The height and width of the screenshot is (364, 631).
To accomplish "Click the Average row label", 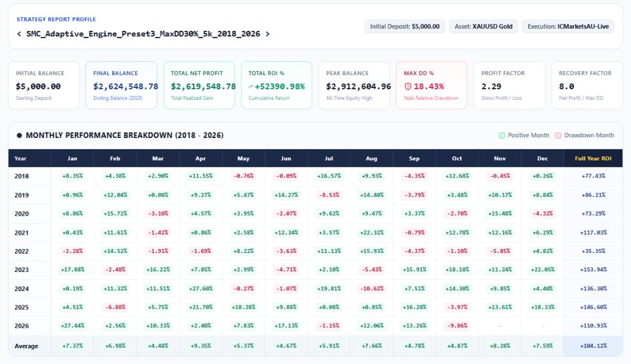I will (x=26, y=346).
